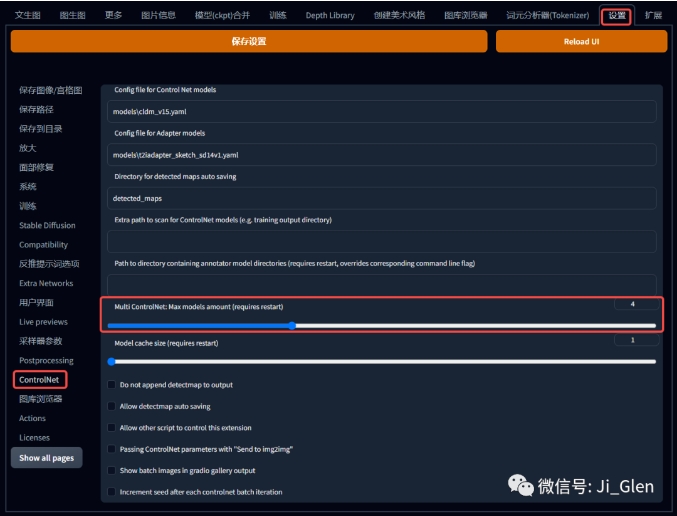Screen dimensions: 677x516
Task: Go to the 扩展 tab
Action: [653, 15]
